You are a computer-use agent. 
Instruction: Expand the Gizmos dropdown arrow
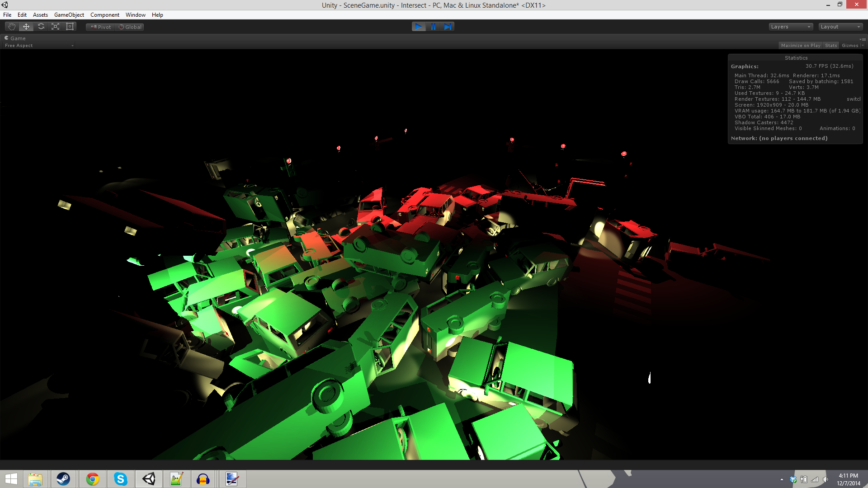tap(863, 46)
